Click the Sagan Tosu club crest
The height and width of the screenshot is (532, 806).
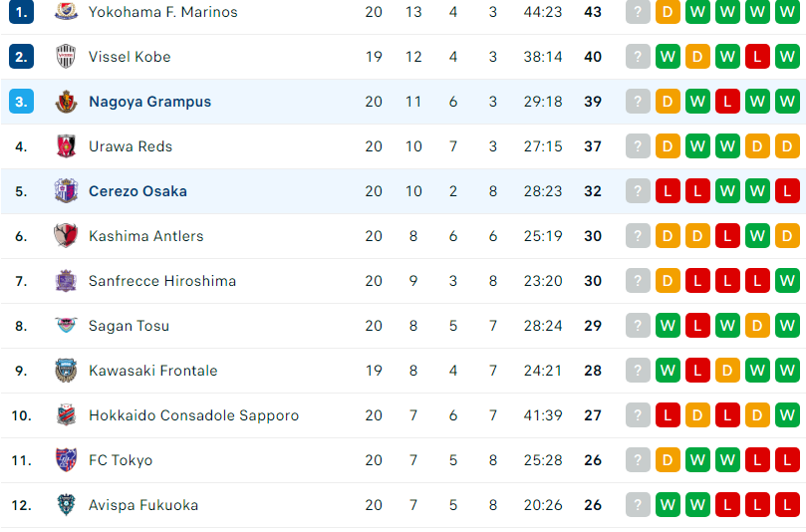point(67,325)
